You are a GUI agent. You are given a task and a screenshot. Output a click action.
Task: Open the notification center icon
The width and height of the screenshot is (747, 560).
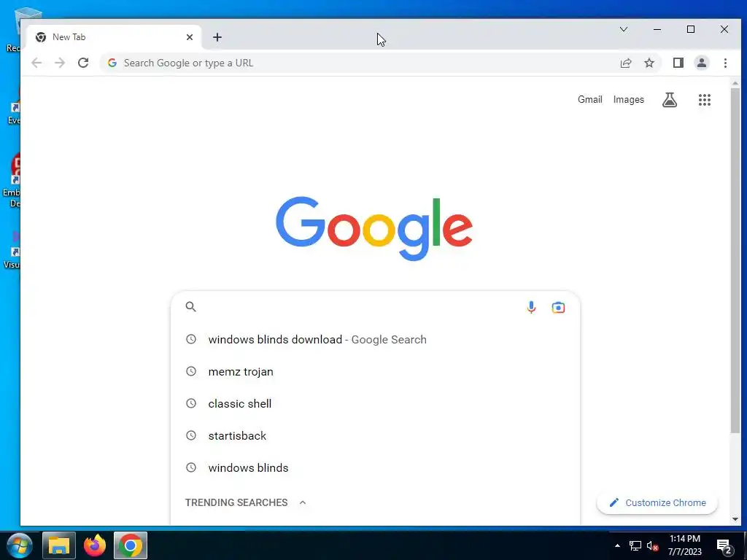pyautogui.click(x=724, y=546)
